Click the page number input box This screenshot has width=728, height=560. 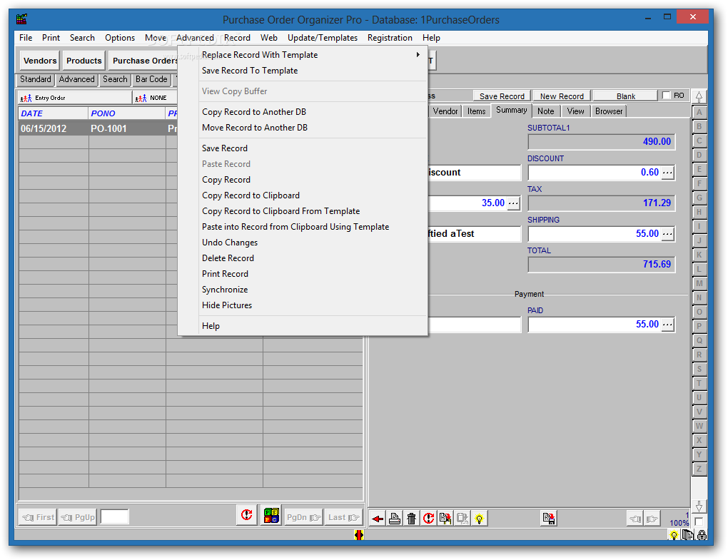tap(114, 517)
